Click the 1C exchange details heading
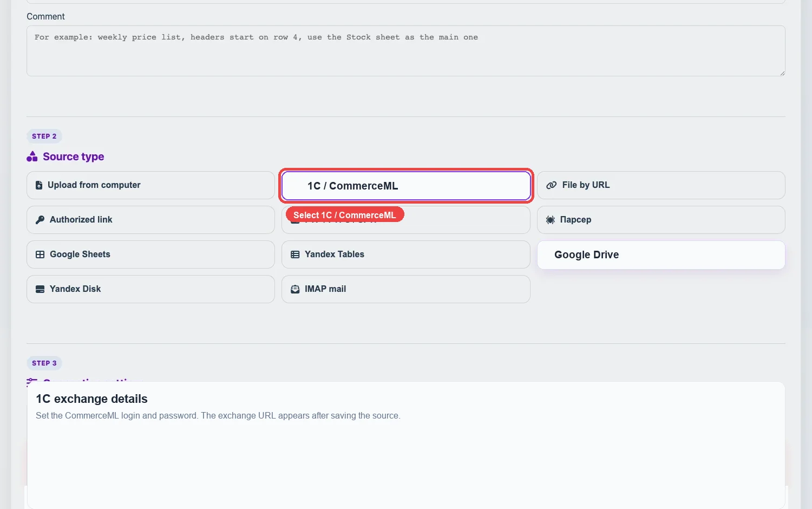 tap(91, 399)
